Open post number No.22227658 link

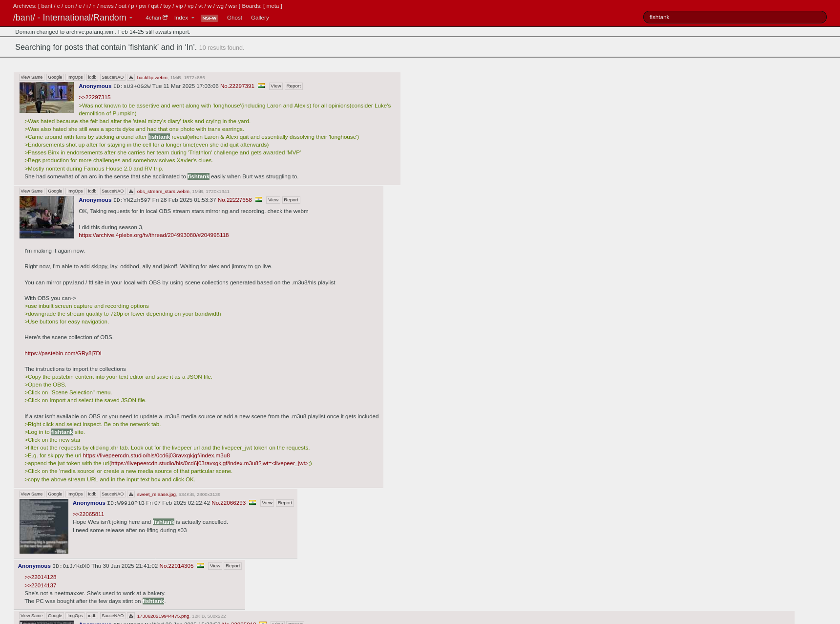(235, 200)
